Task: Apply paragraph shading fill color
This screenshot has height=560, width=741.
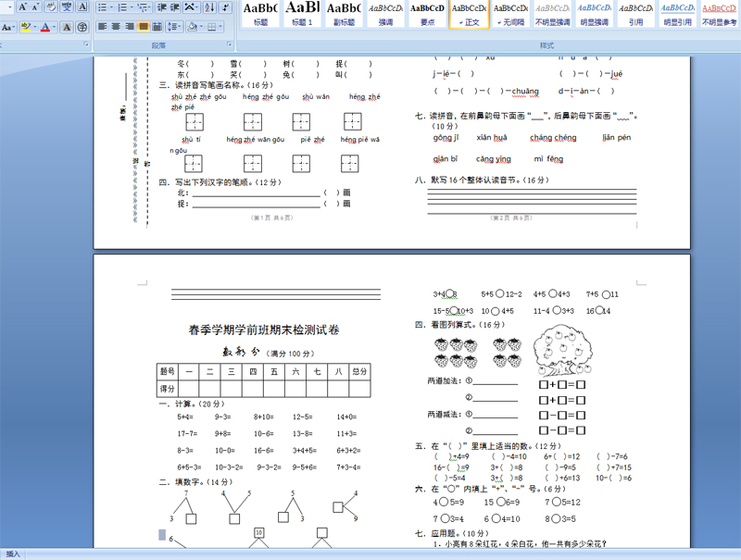Action: tap(192, 27)
